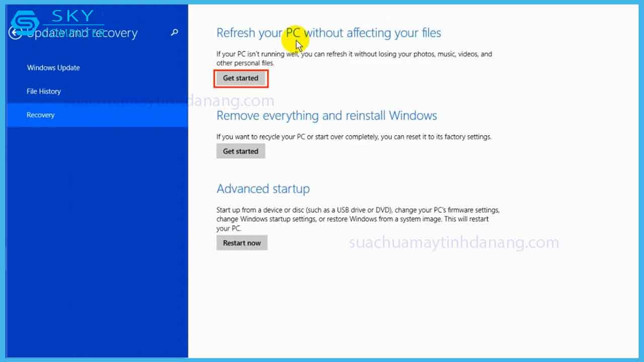Click 'Refresh your PC without affecting your files' heading
The width and height of the screenshot is (644, 362).
pos(329,33)
